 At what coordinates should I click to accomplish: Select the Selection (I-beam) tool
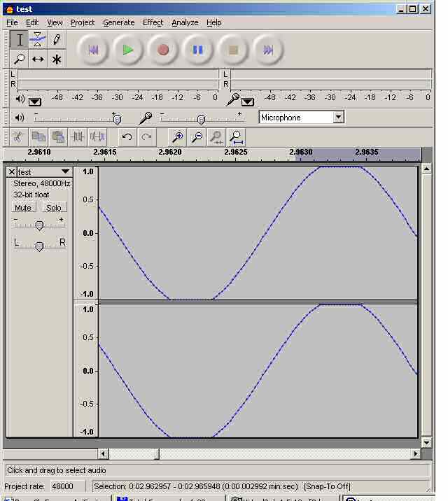point(20,40)
